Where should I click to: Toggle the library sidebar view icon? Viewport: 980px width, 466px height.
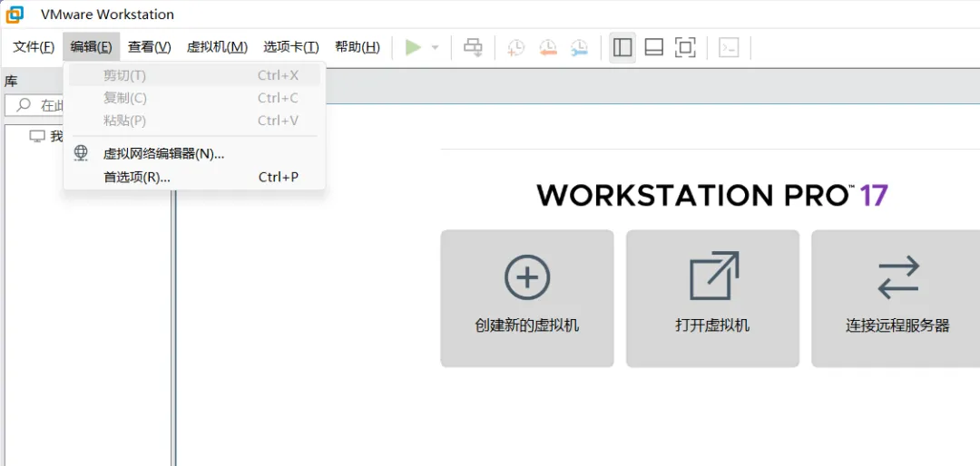click(x=622, y=47)
